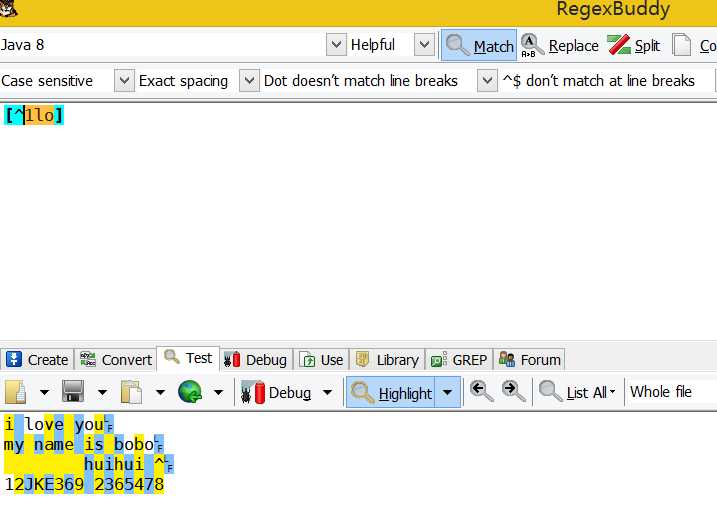717x510 pixels.
Task: Click the Match mode button
Action: pos(479,45)
